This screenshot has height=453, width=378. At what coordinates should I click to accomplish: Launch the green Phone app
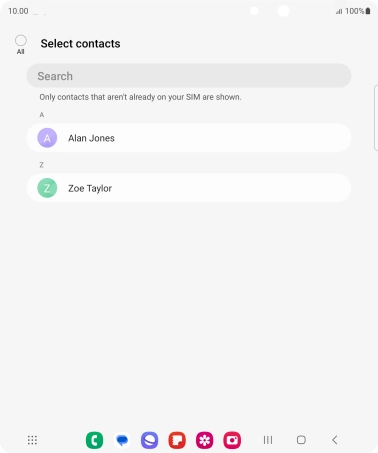(x=94, y=440)
